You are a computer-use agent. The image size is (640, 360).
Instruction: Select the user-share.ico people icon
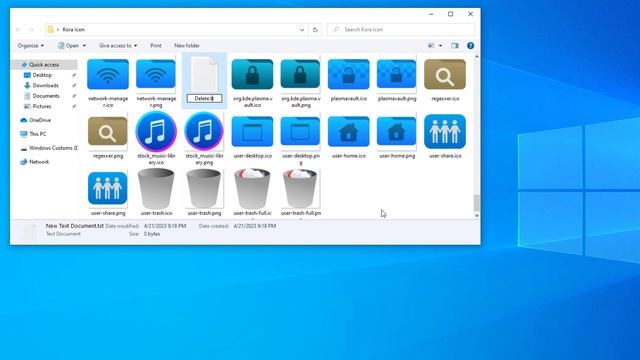[x=445, y=131]
